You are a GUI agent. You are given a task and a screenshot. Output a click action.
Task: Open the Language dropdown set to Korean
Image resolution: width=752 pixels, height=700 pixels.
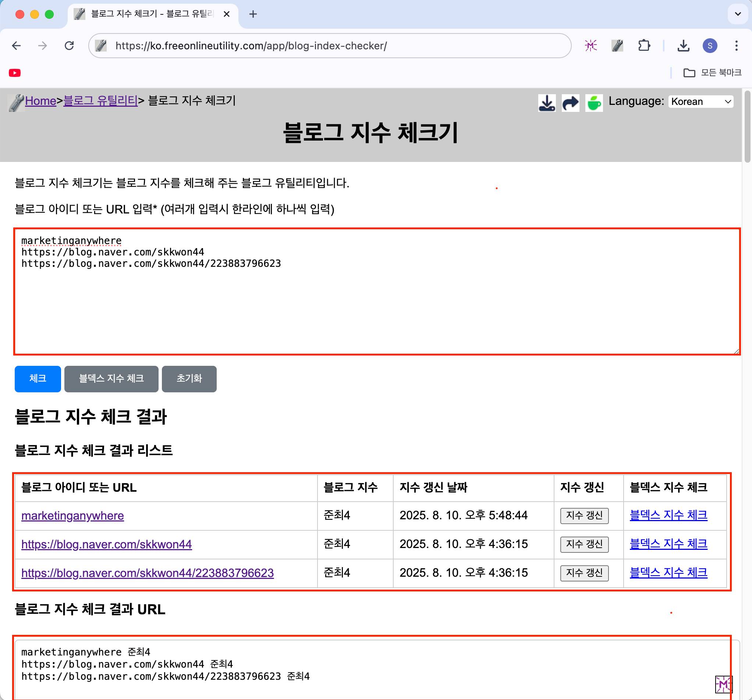coord(700,102)
